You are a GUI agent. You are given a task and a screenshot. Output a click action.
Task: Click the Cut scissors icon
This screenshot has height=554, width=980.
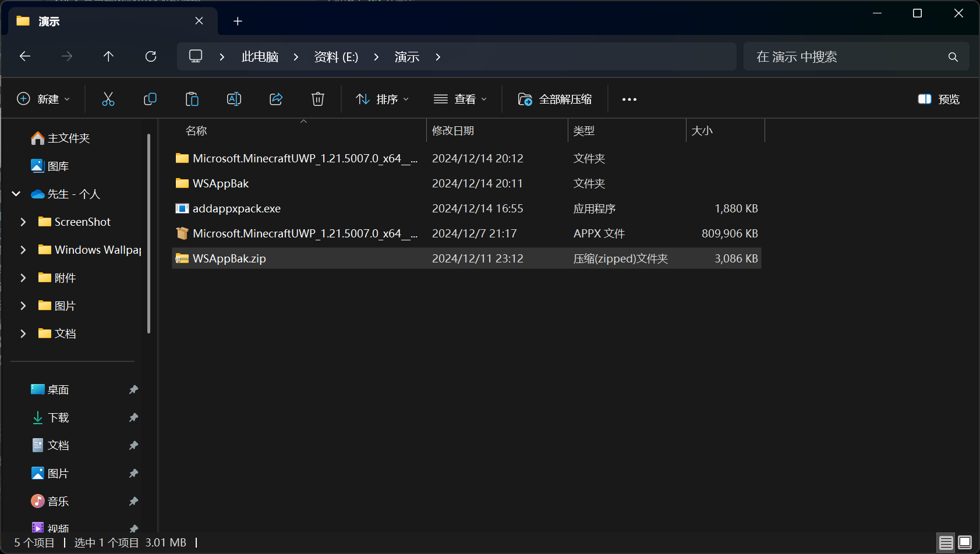108,99
